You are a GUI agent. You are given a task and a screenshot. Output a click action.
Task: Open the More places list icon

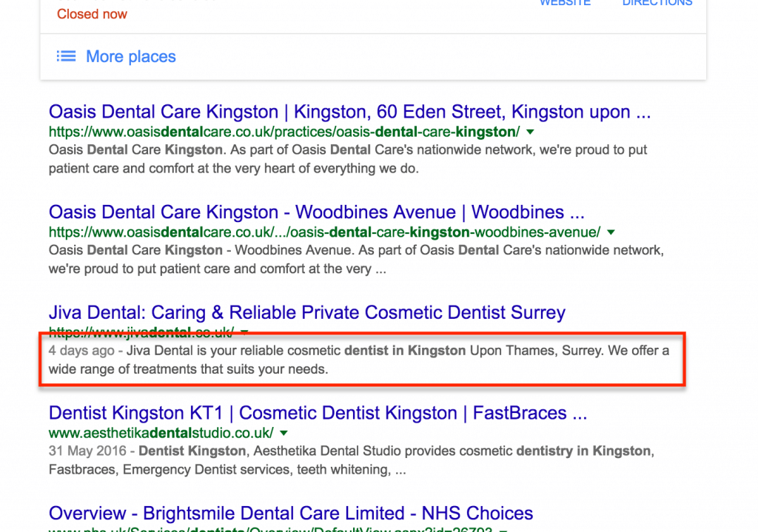[x=66, y=56]
